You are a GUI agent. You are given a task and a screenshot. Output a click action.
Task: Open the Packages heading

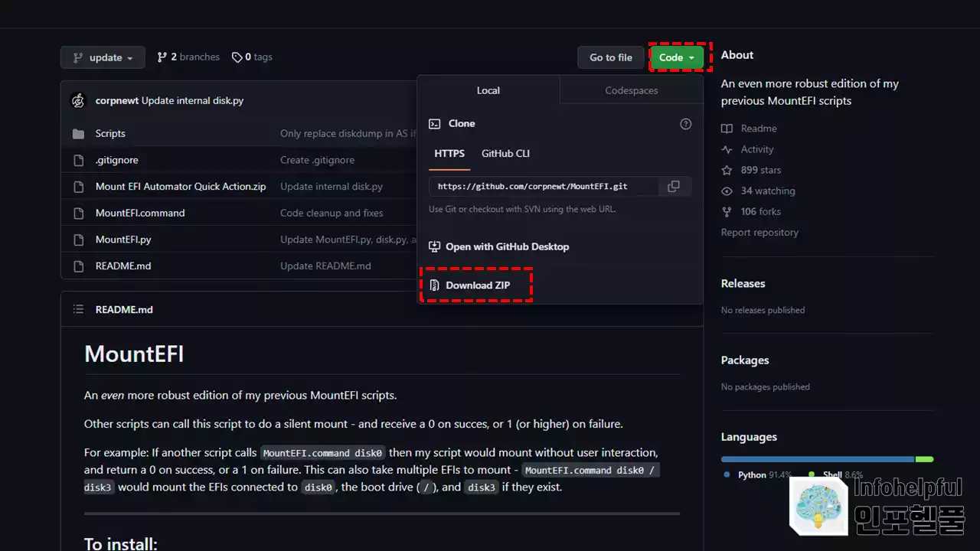point(745,360)
